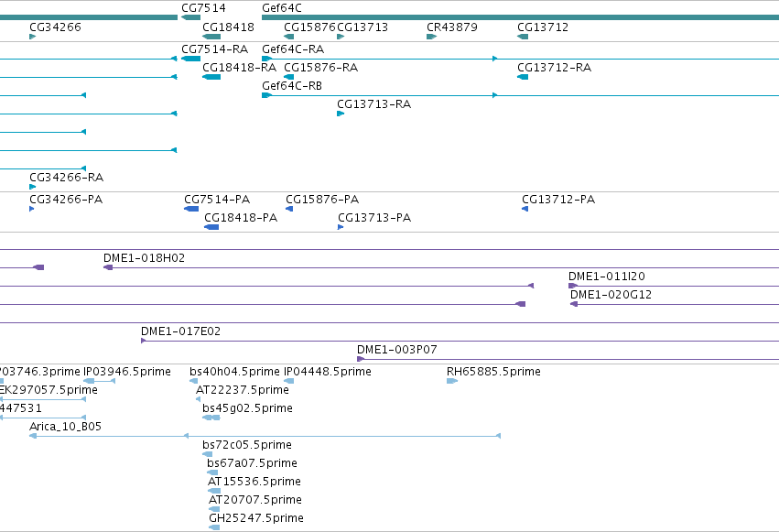779x532 pixels.
Task: Select the IP04448.5prime EST label
Action: pyautogui.click(x=328, y=372)
